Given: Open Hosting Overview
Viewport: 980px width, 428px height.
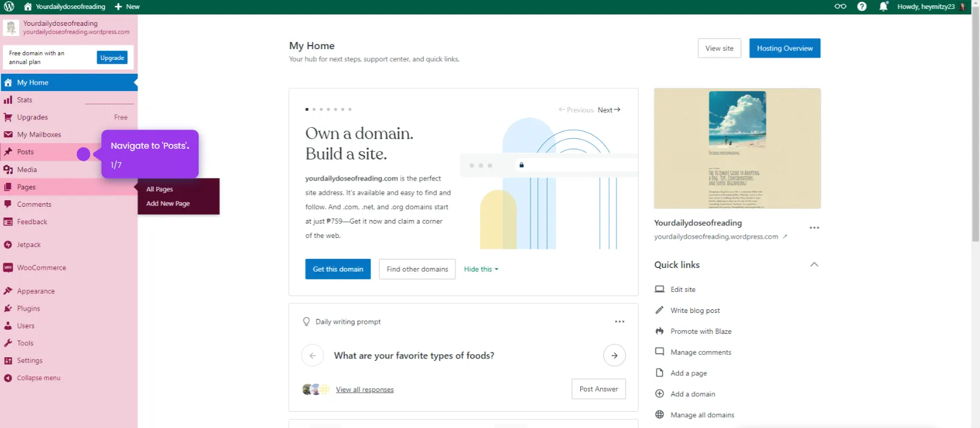Looking at the screenshot, I should 784,49.
